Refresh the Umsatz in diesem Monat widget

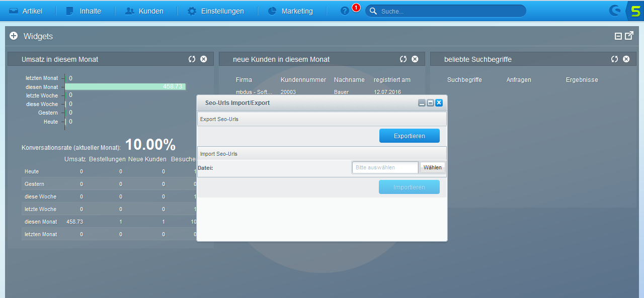coord(192,59)
